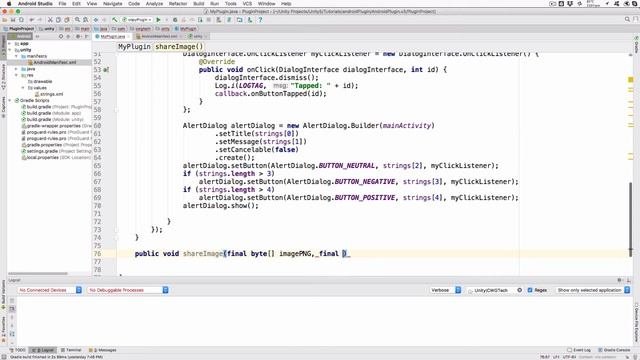Click the Make Project hammer icon
Image resolution: width=640 pixels, height=360 pixels.
pos(115,20)
